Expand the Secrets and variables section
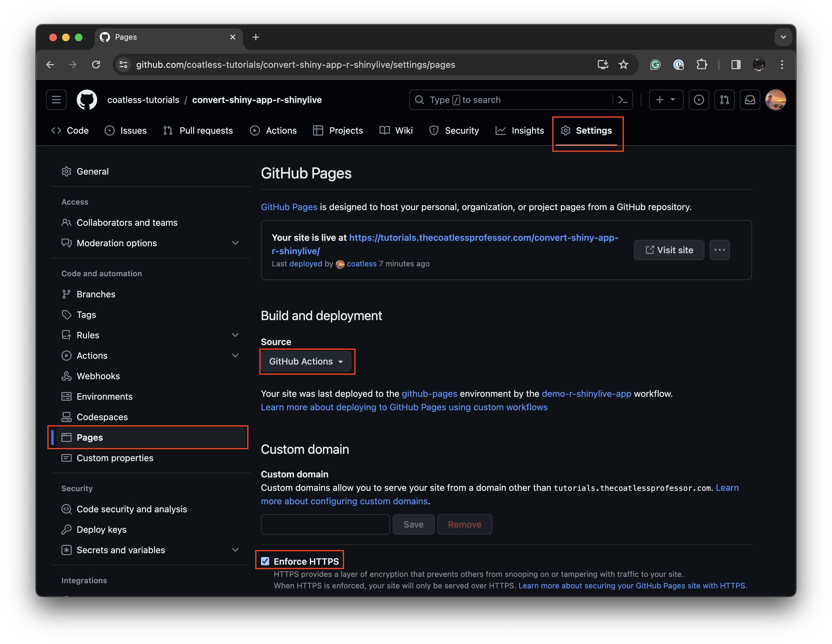832x644 pixels. point(235,550)
